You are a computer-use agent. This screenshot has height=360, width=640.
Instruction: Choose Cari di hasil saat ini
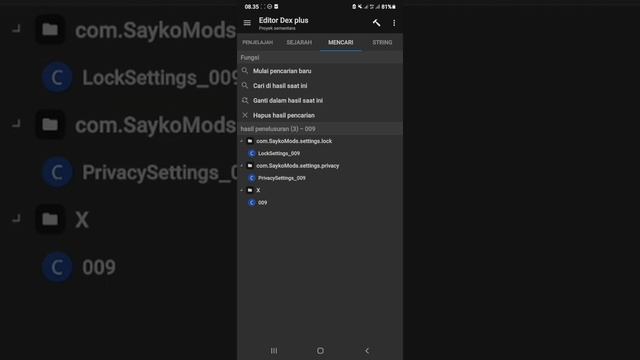(320, 86)
